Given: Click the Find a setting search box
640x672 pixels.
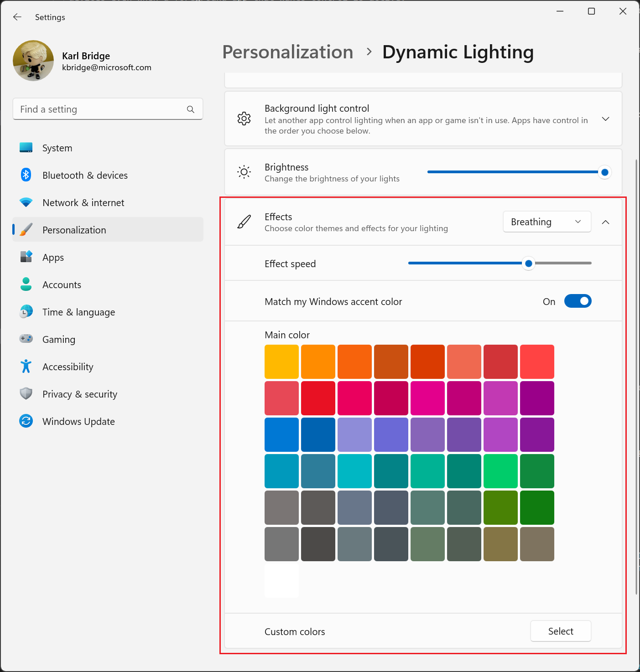Looking at the screenshot, I should pyautogui.click(x=108, y=109).
